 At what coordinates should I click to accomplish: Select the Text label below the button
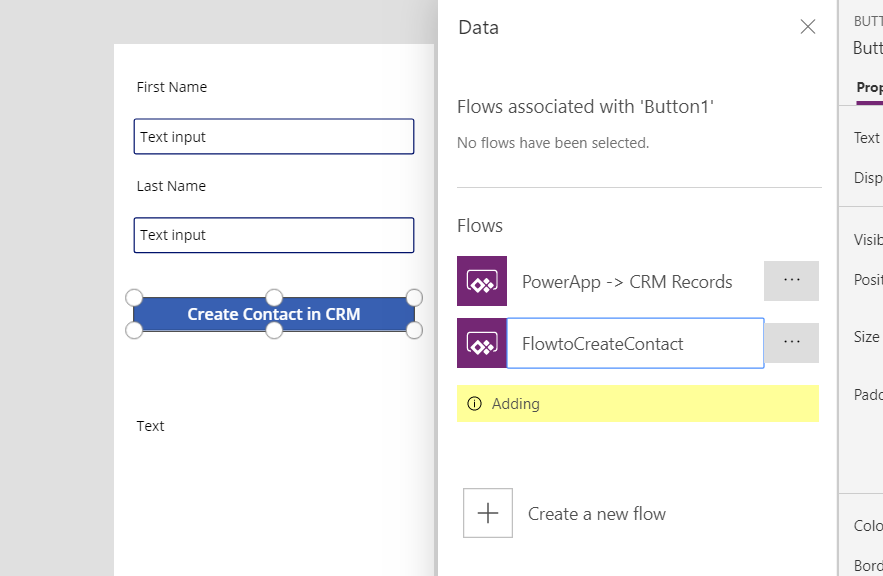[151, 426]
